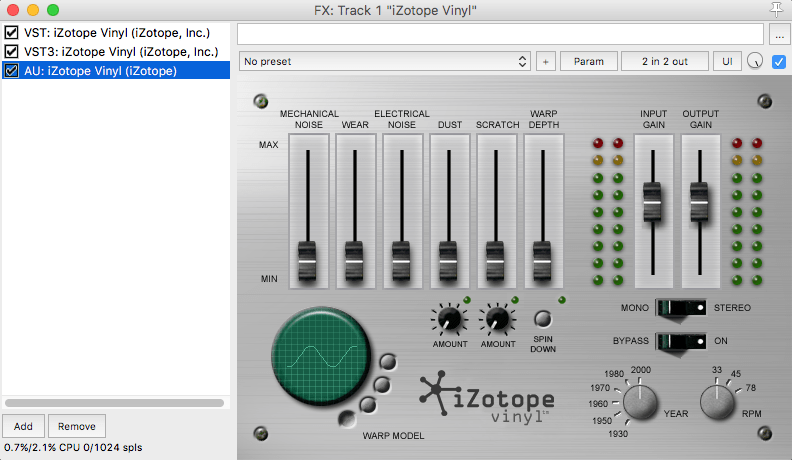
Task: Uncheck the VST: iZotope Vinyl enable checkbox
Action: pos(11,33)
